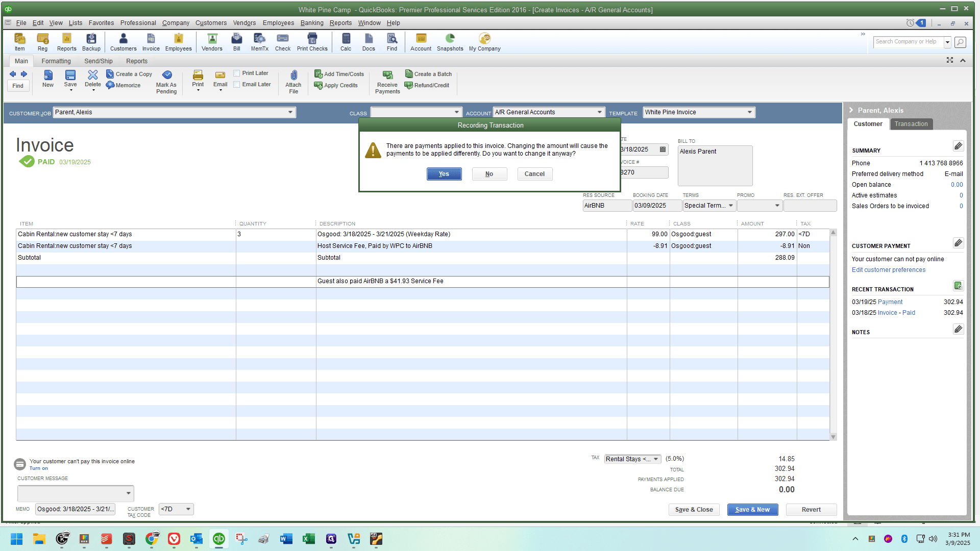This screenshot has height=551, width=980.
Task: Expand the Terms dropdown
Action: point(731,206)
